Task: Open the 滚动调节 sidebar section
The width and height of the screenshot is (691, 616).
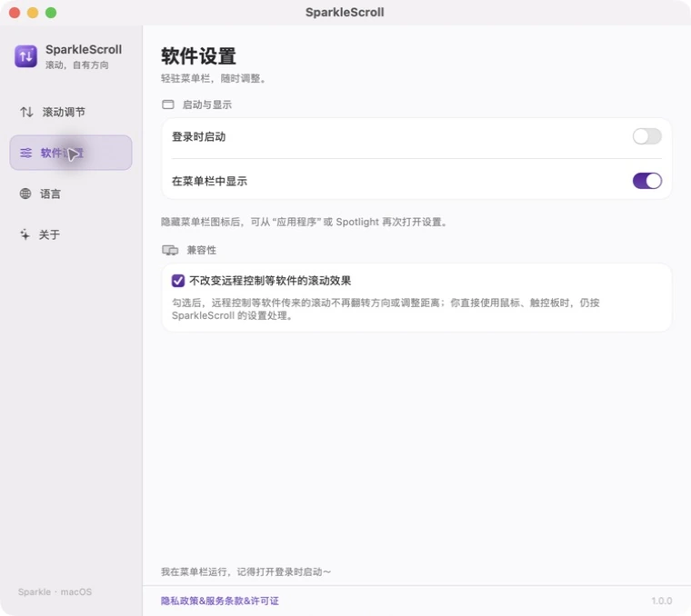Action: [x=71, y=112]
